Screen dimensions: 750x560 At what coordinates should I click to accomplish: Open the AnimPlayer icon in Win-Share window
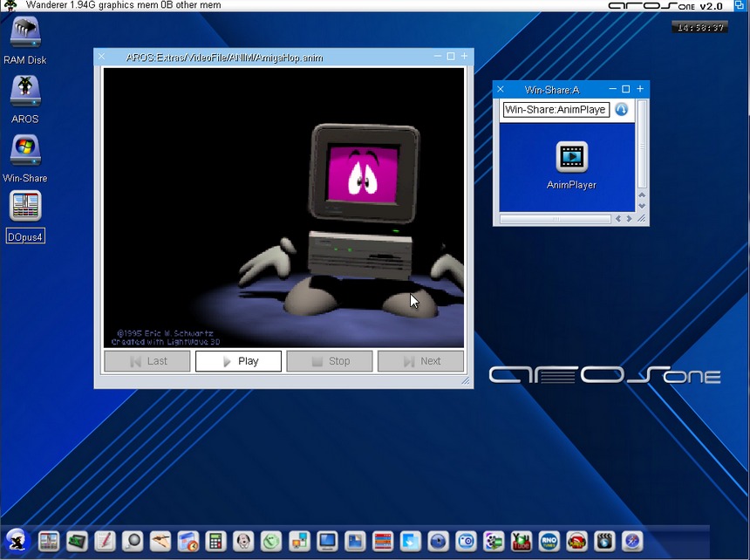(571, 158)
